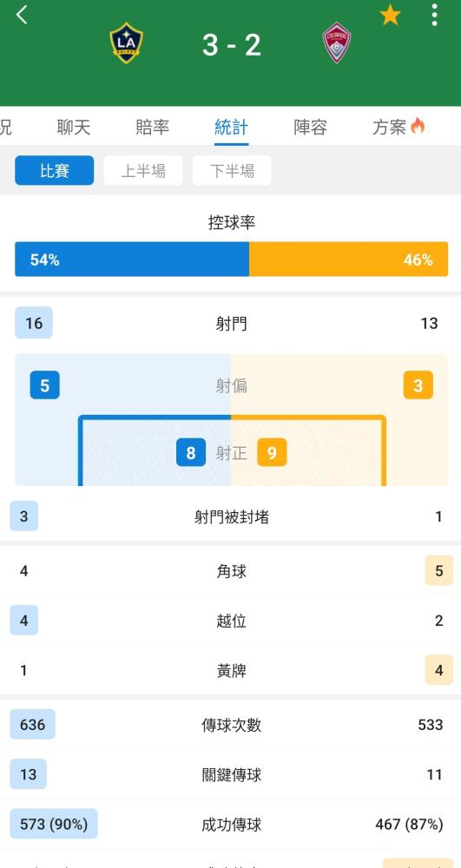
Task: Click the flame icon beside 方案
Action: point(418,127)
